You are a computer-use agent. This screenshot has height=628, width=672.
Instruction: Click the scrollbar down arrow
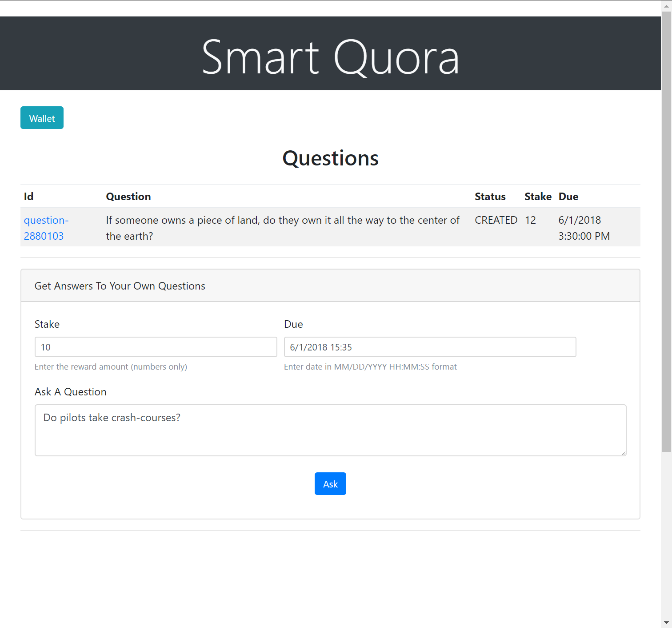click(666, 623)
